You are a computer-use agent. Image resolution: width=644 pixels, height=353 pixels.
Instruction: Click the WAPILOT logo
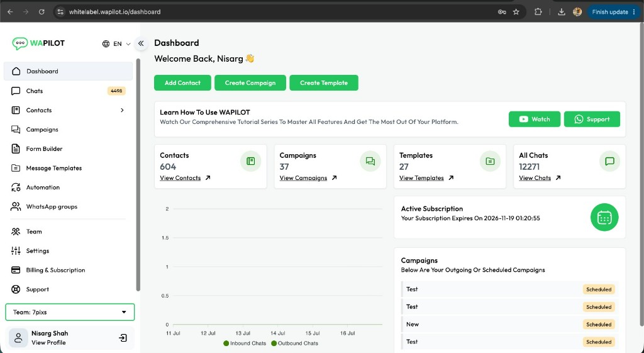tap(38, 43)
